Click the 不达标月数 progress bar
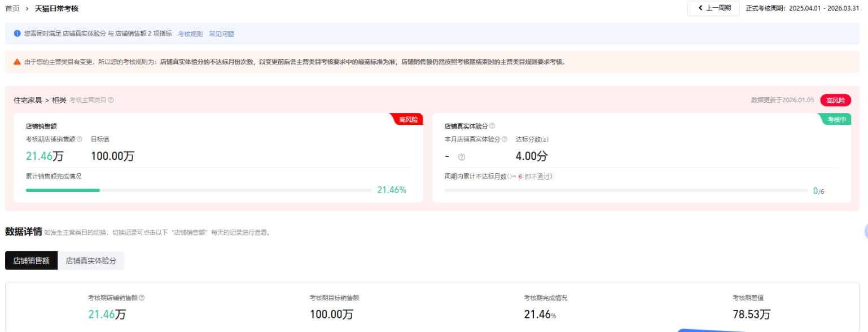The width and height of the screenshot is (868, 332). click(625, 190)
